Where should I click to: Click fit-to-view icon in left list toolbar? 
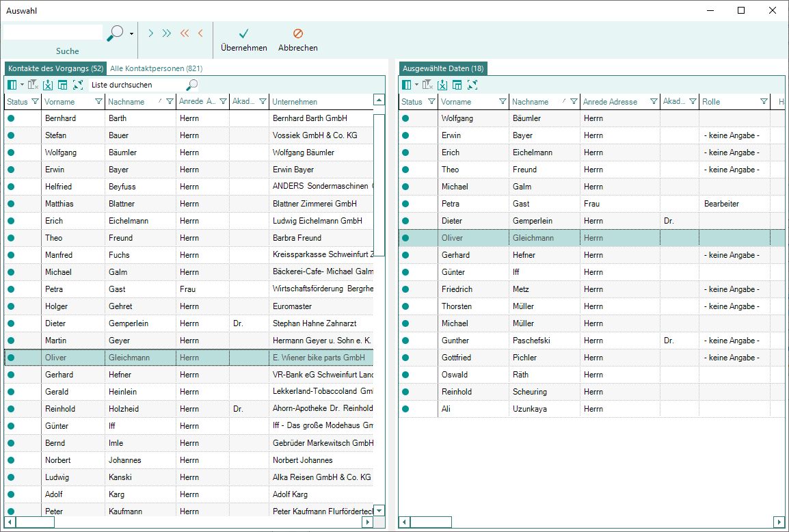click(x=77, y=85)
